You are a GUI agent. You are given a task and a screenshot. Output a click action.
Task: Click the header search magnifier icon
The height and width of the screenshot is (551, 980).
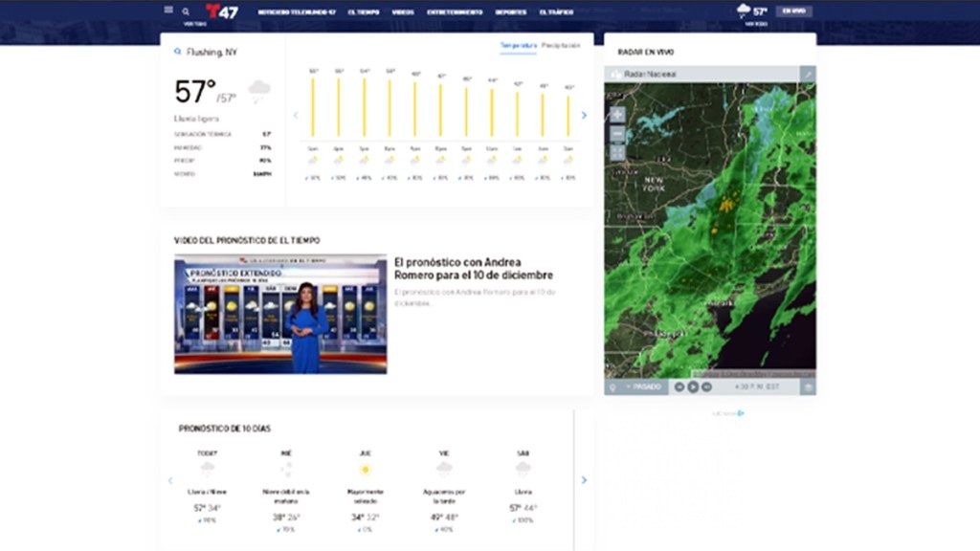point(186,11)
